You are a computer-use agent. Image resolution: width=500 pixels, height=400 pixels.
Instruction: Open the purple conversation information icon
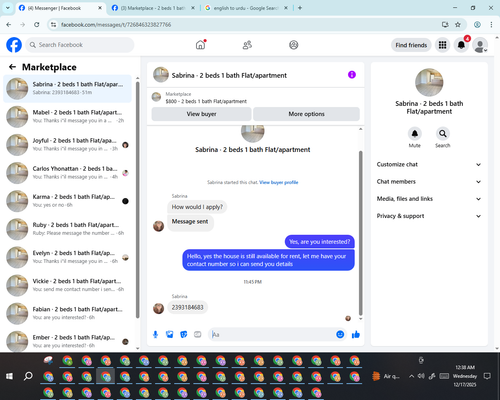click(352, 75)
